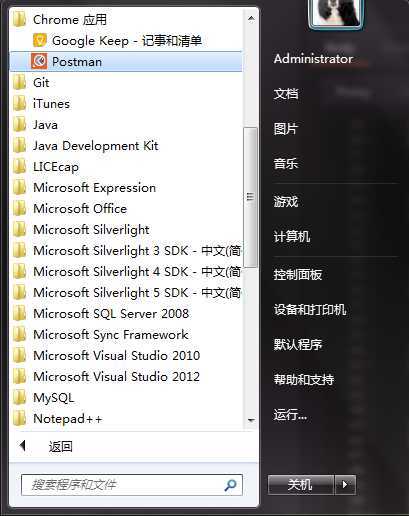Click the programs list scrollbar thumb

(250, 197)
